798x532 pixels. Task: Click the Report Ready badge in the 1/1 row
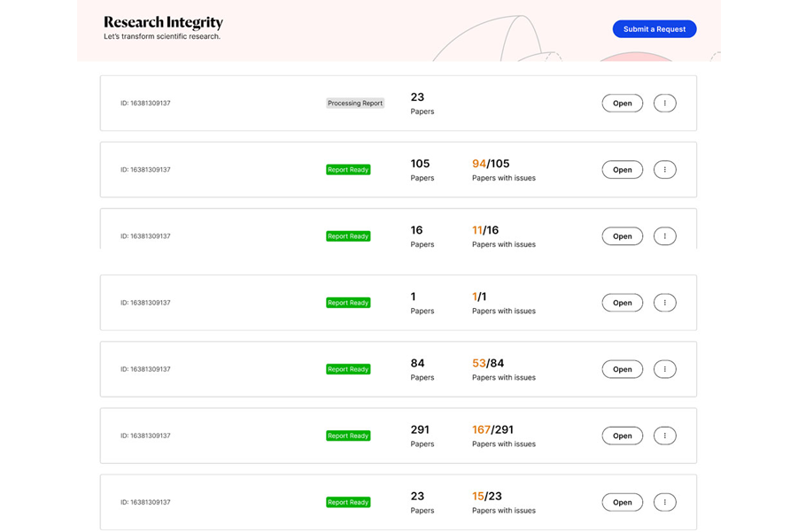click(348, 303)
